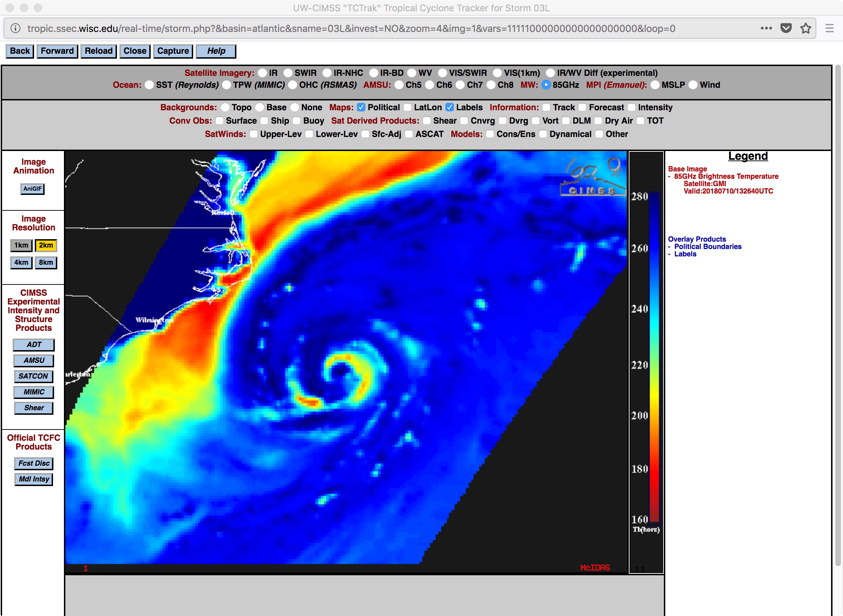Enable ASCAT satellite winds
Image resolution: width=843 pixels, height=616 pixels.
click(409, 134)
